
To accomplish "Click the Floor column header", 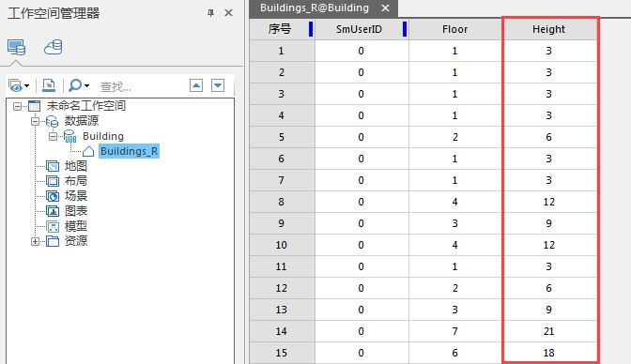I will [455, 29].
